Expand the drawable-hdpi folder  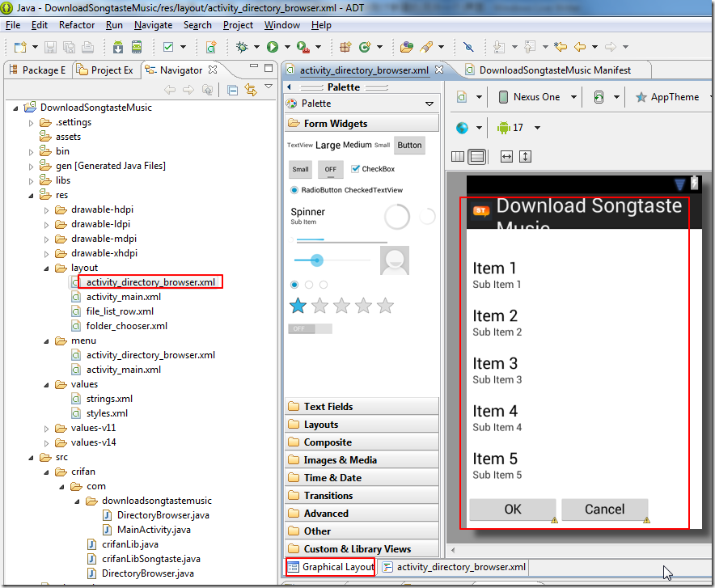47,209
